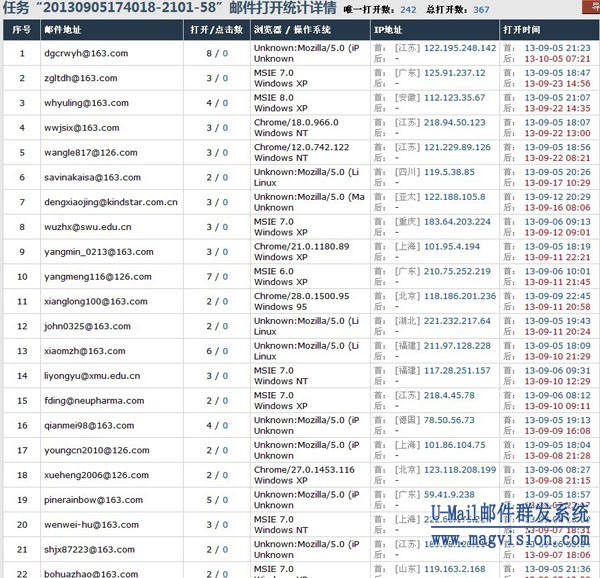Click first open time 13-09-12 20:29
Viewport: 600px width, 578px height.
(557, 197)
